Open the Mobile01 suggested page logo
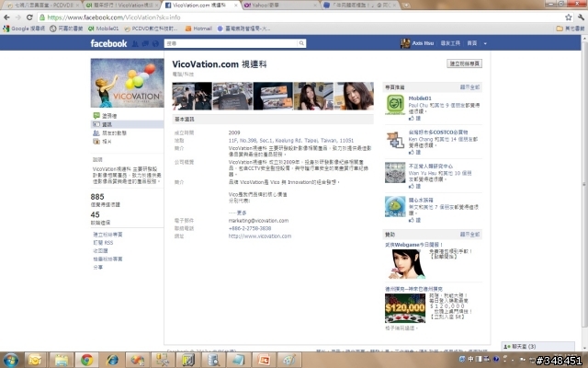The width and height of the screenshot is (588, 368). pyautogui.click(x=395, y=104)
